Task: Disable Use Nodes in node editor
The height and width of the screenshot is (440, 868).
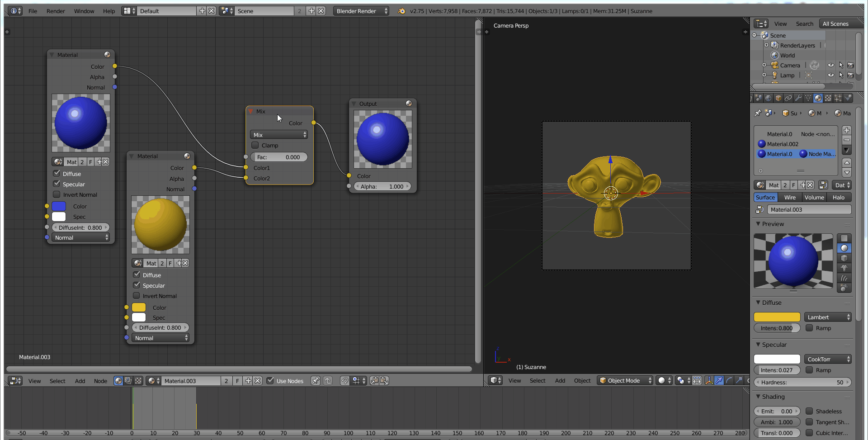Action: coord(270,381)
